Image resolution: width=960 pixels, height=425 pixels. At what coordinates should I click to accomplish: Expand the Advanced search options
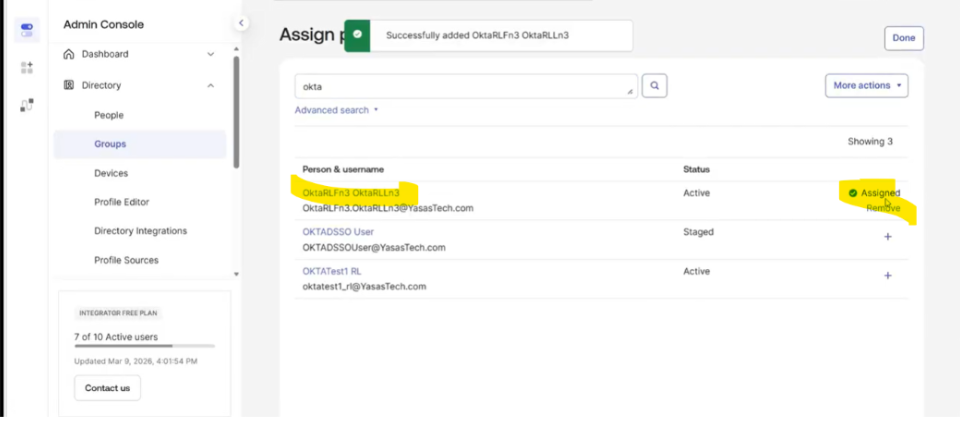[x=336, y=110]
